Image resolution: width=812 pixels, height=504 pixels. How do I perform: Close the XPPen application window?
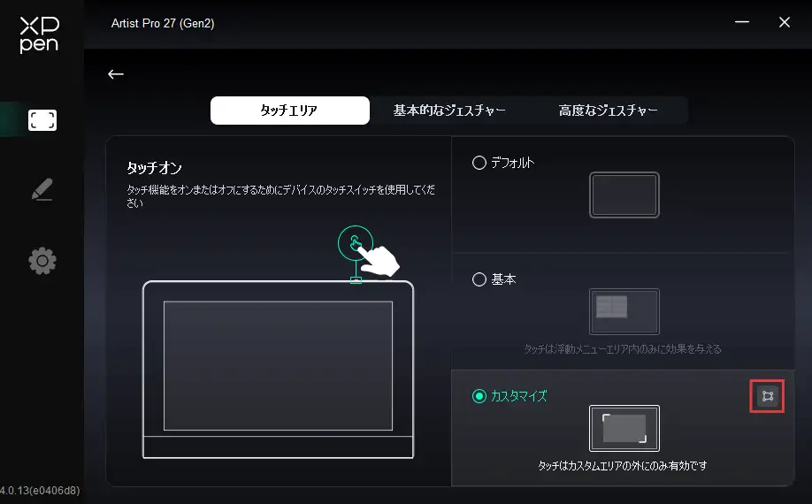click(x=784, y=23)
